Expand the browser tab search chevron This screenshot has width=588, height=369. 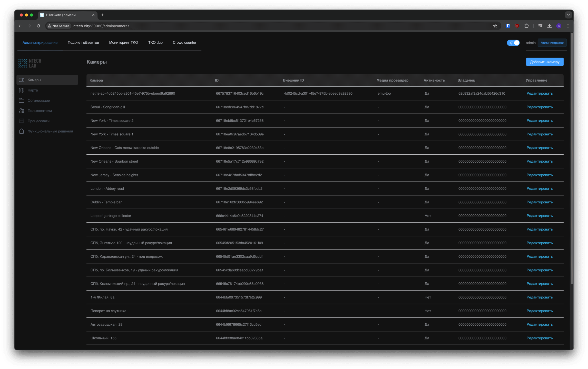point(568,15)
